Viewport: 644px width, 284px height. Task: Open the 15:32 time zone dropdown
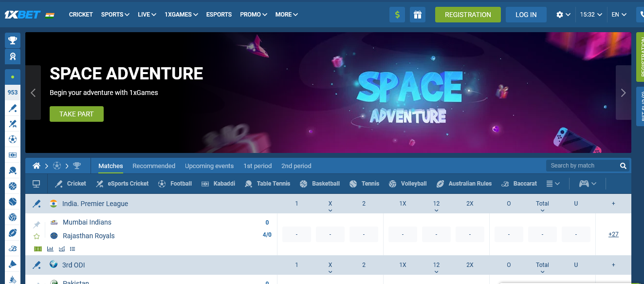tap(591, 15)
